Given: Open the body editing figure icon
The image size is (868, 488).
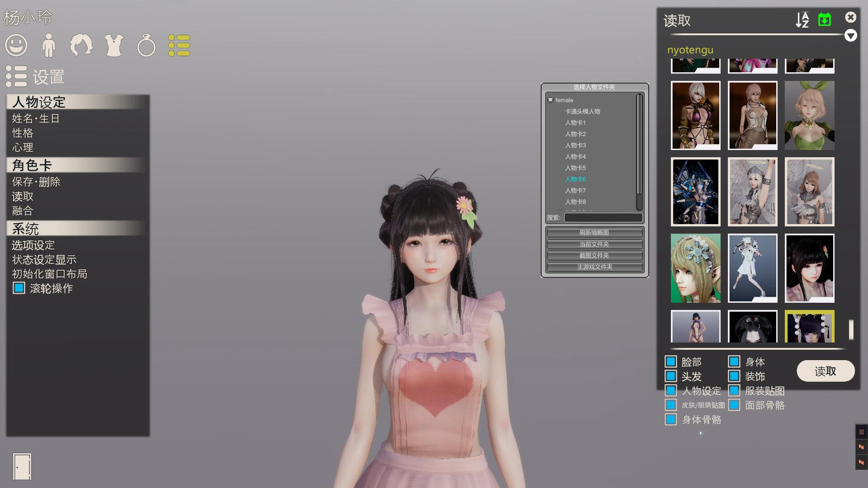Looking at the screenshot, I should coord(48,46).
